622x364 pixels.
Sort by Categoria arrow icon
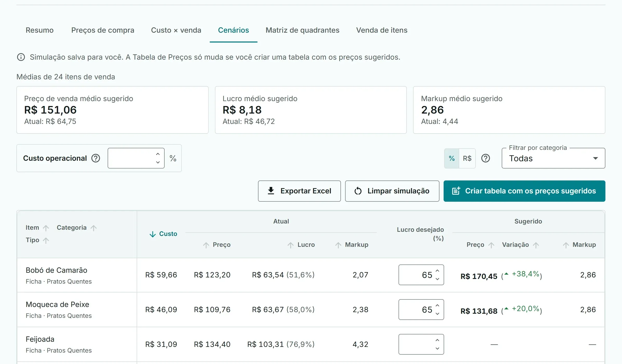[x=94, y=228]
